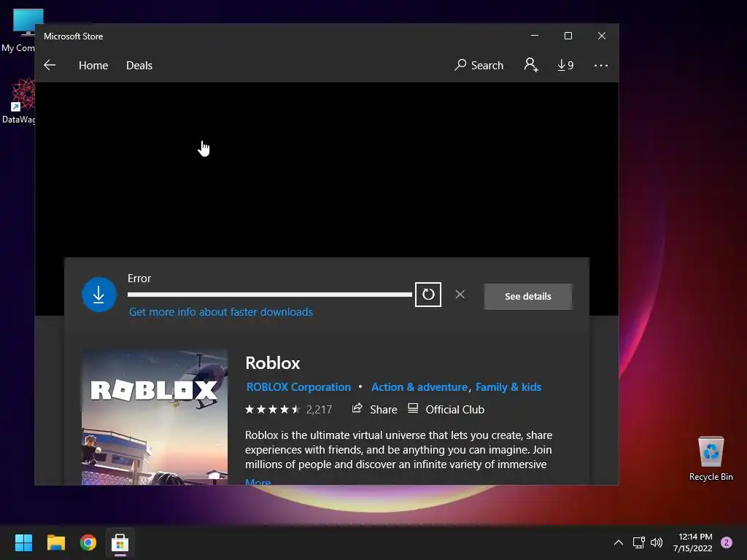Select the My Computer desktop icon
This screenshot has width=747, height=560.
(19, 31)
